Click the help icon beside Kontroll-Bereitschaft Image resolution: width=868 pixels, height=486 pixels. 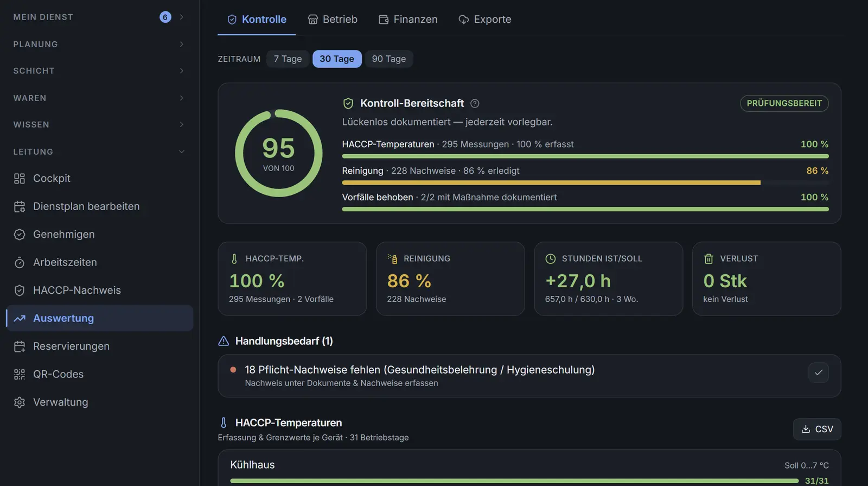click(x=475, y=103)
